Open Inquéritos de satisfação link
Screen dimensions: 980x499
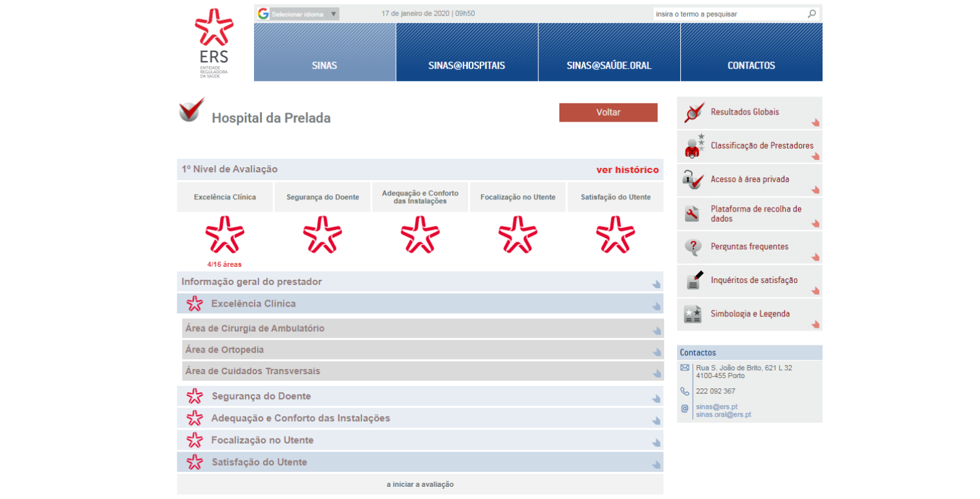(x=754, y=280)
